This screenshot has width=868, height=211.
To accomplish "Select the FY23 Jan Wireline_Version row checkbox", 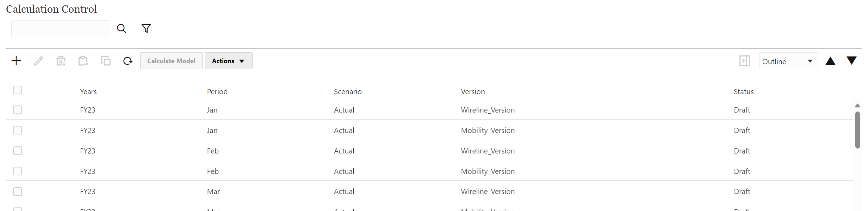I will (x=18, y=110).
